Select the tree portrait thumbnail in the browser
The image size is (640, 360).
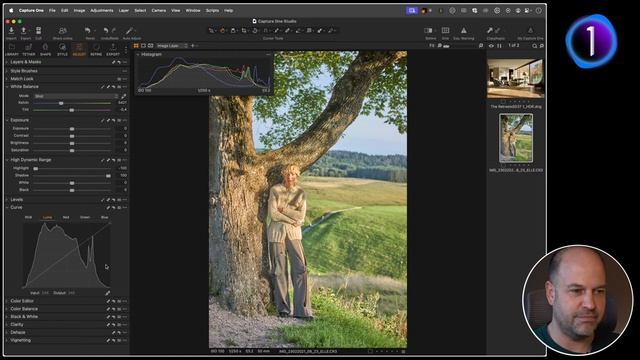coord(516,138)
